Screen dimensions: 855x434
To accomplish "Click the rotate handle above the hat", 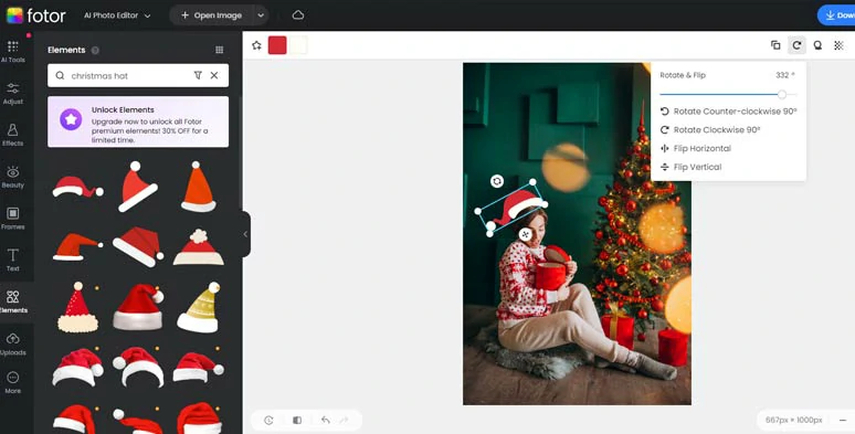I will pos(496,181).
